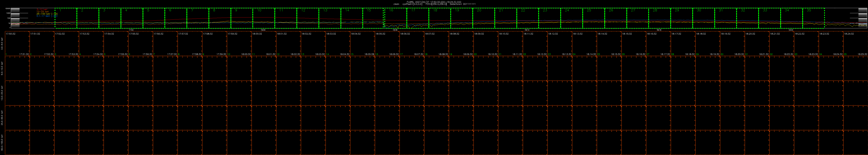The image size is (868, 155).
Task: Select time interval 5 in the lightcurve
Action: pos(154,18)
